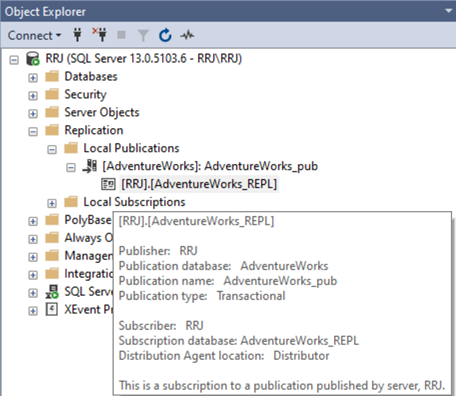Click the Refresh toolbar icon

click(x=165, y=35)
